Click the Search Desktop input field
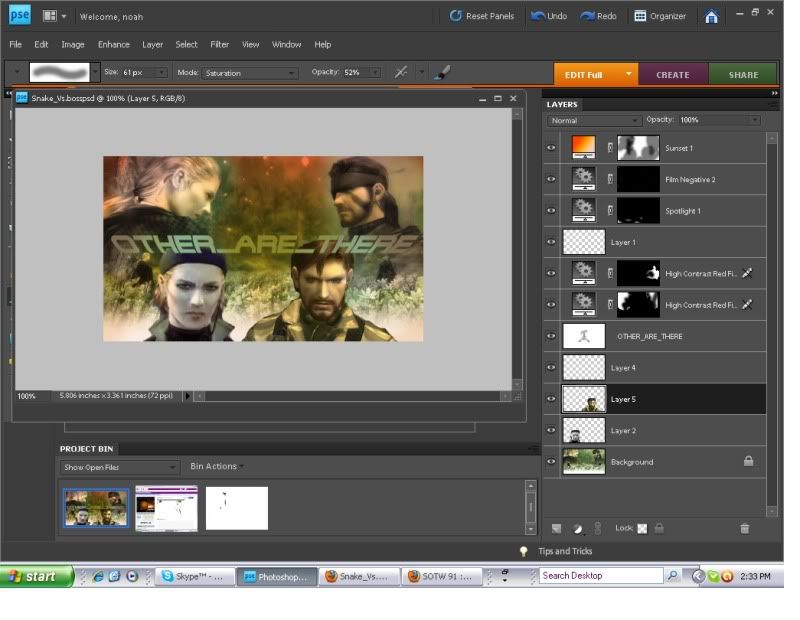The image size is (800, 620). point(601,576)
